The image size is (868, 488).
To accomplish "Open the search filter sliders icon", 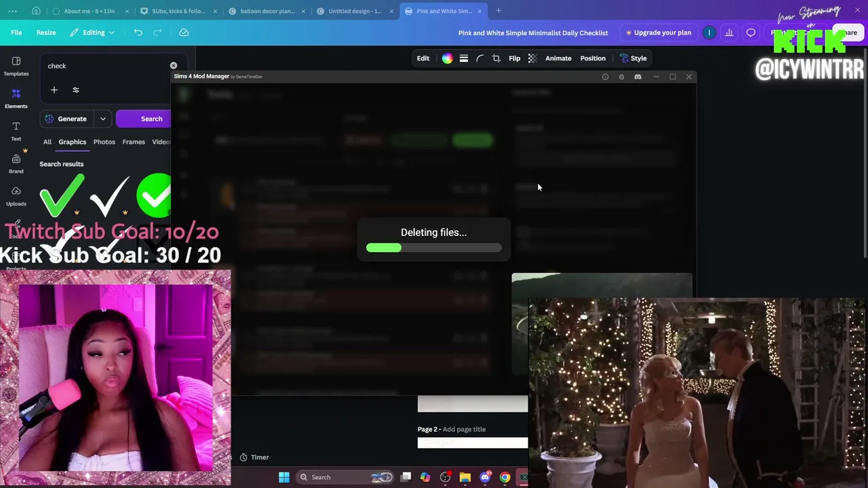I will pyautogui.click(x=76, y=90).
